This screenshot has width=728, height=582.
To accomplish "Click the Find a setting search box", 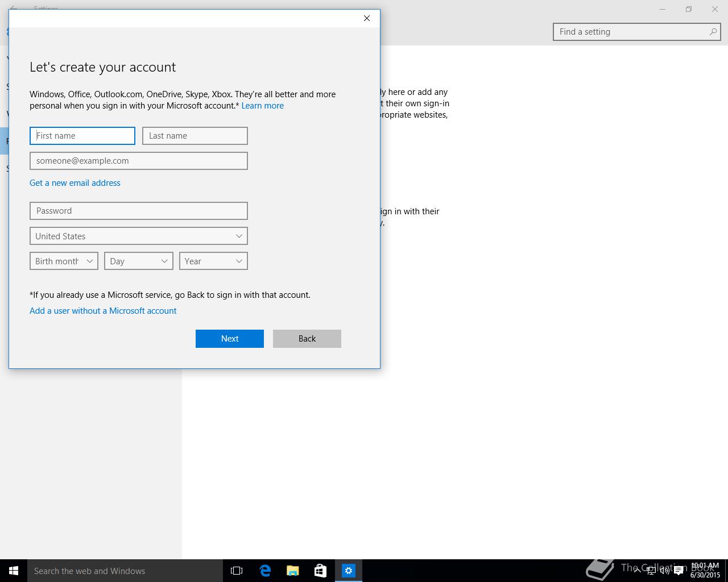I will 637,32.
